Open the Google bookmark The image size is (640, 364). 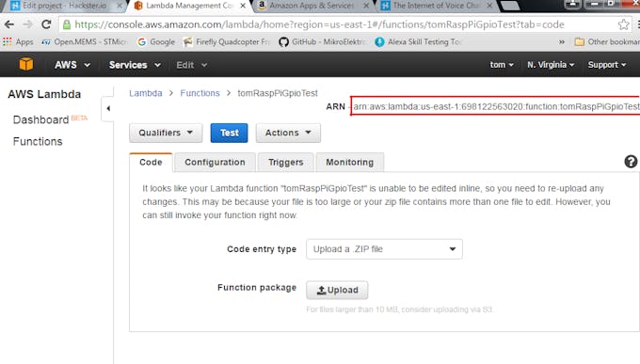(x=156, y=41)
